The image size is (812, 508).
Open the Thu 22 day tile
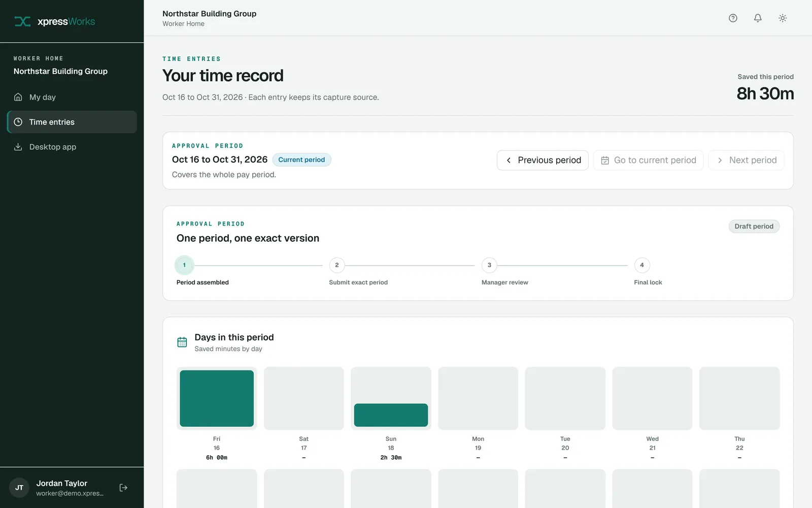(x=739, y=398)
